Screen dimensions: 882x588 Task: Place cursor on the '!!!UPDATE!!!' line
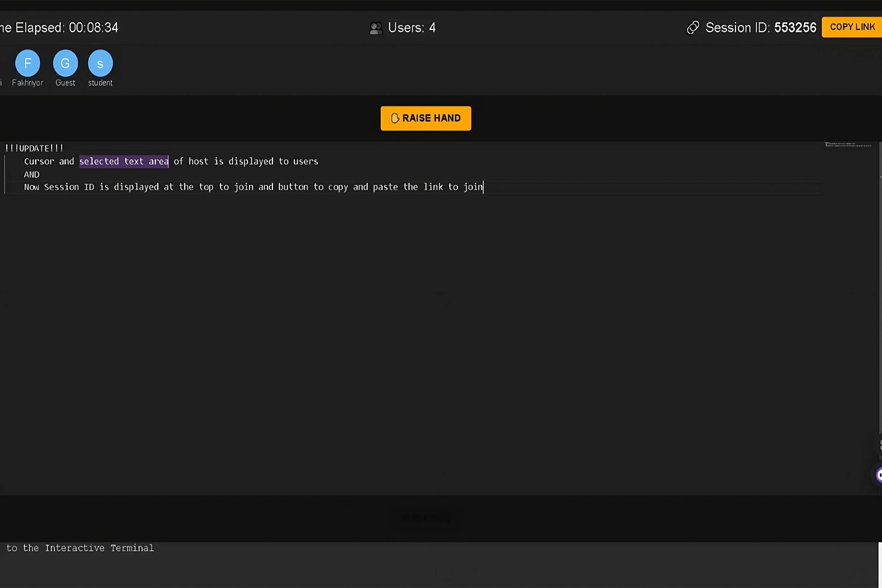point(34,148)
